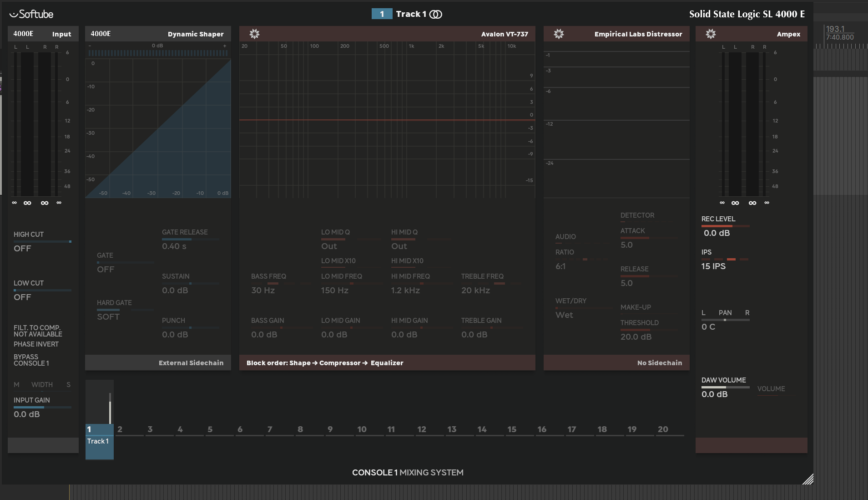
Task: Click the resize grip in the plugin corner
Action: click(808, 479)
